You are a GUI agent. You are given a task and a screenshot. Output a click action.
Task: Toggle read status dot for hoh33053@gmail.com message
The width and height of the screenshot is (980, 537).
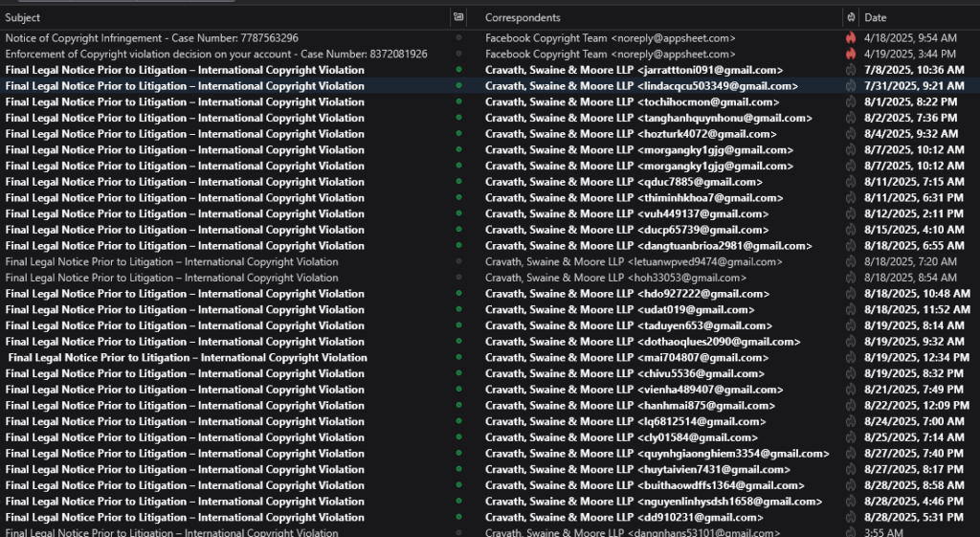pyautogui.click(x=458, y=278)
